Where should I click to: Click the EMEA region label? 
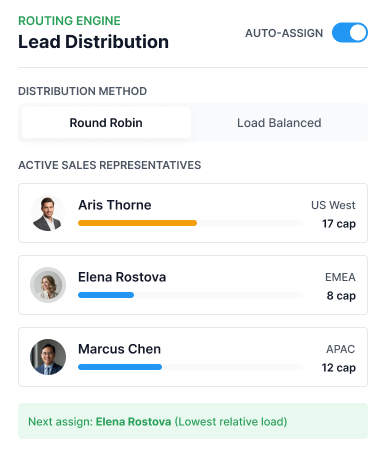pos(340,277)
